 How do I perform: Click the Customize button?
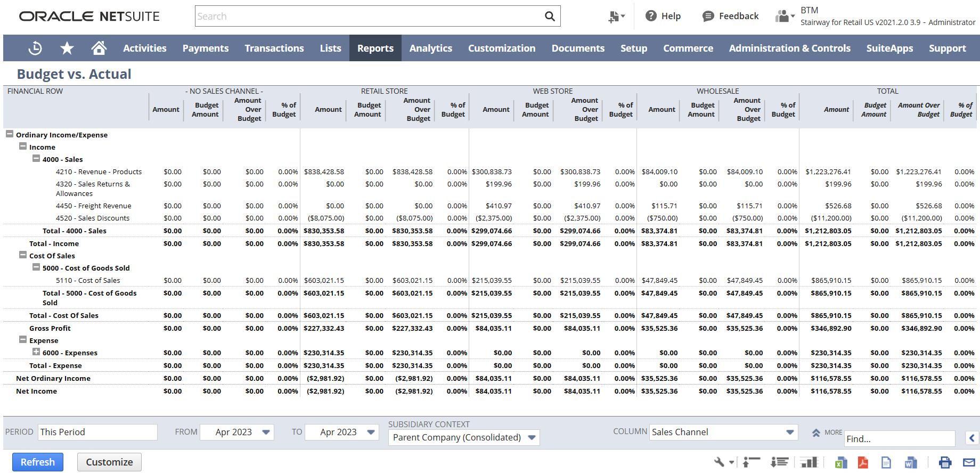click(x=109, y=462)
